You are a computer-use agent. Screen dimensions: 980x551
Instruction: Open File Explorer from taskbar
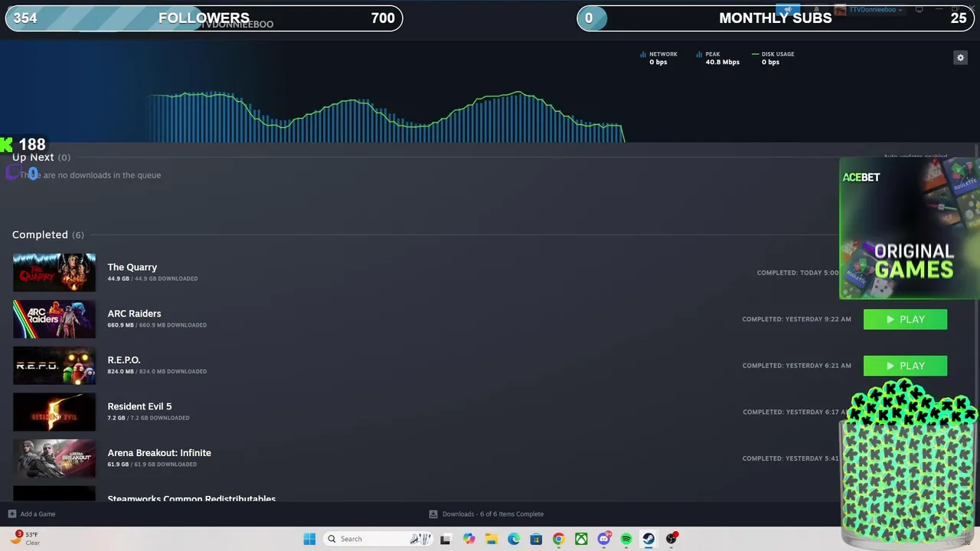pos(492,539)
